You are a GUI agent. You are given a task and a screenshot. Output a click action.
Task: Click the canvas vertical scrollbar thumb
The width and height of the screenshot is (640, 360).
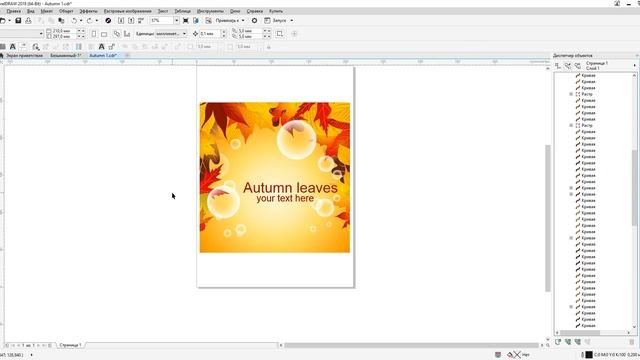point(548,218)
